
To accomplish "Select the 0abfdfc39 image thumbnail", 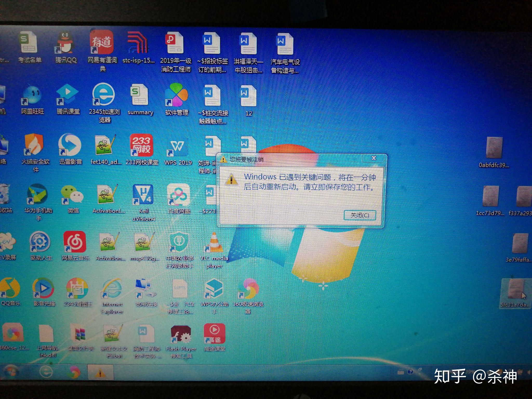I will [x=494, y=153].
